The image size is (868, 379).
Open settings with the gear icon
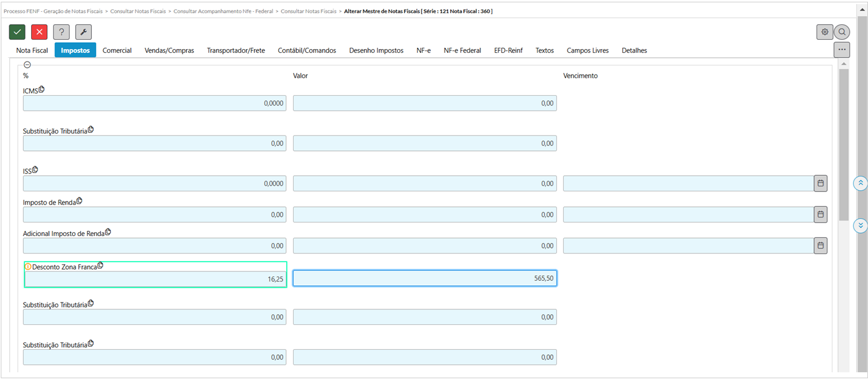tap(825, 32)
